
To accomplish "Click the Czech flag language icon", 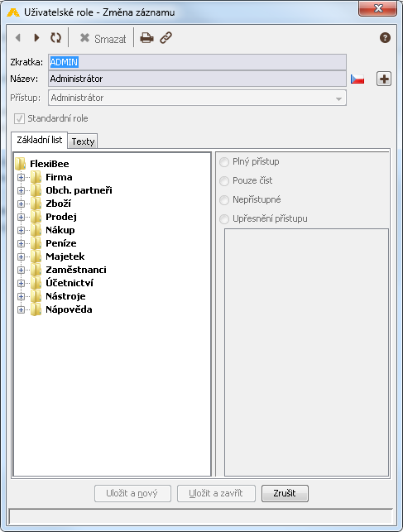I will point(357,79).
